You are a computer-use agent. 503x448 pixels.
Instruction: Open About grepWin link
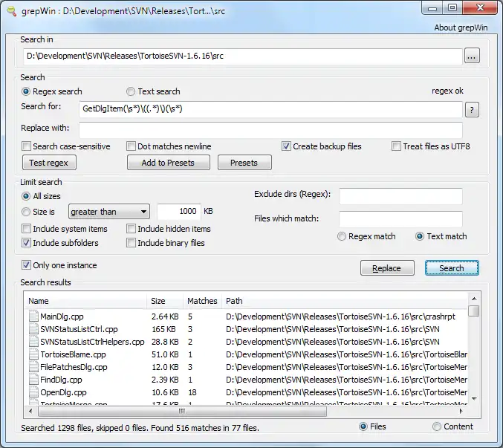(x=461, y=27)
